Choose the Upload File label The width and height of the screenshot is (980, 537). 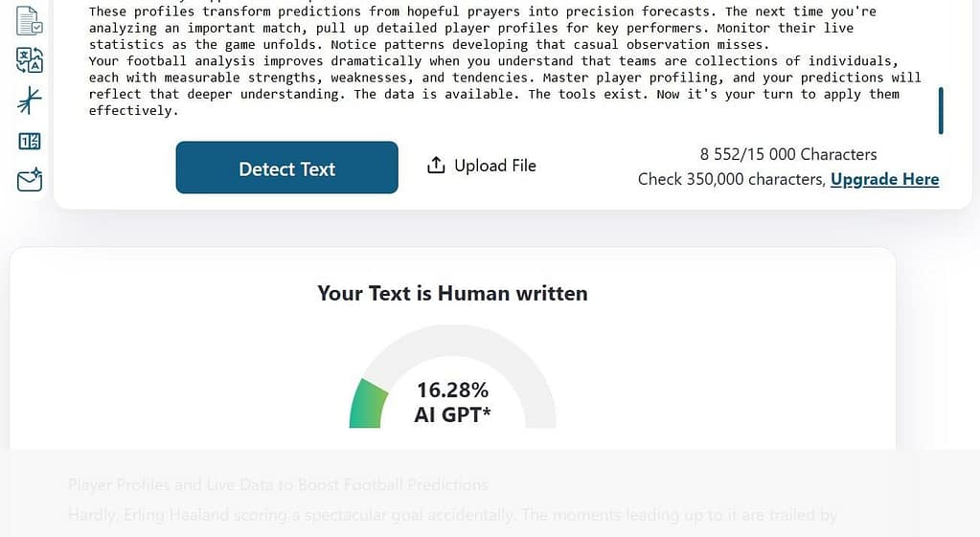point(494,166)
